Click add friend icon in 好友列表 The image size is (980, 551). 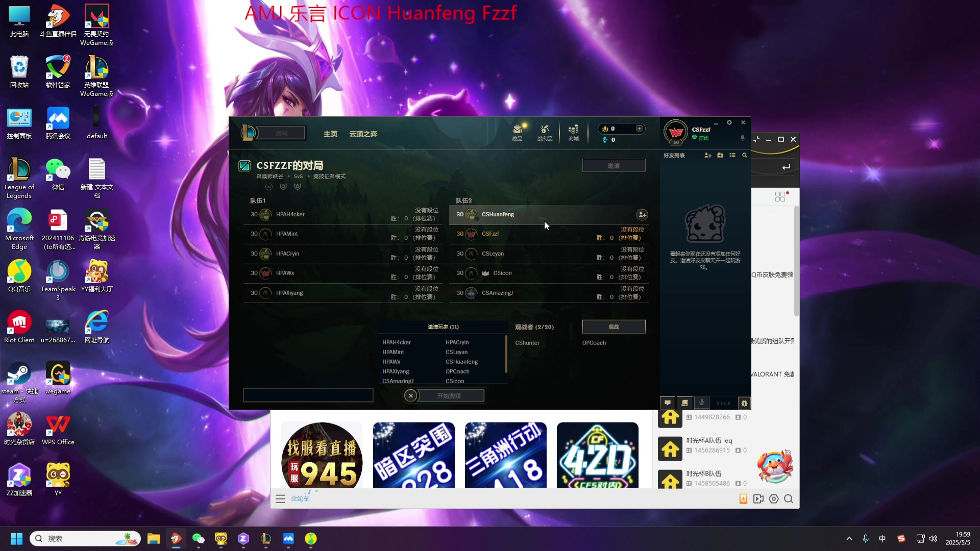[707, 155]
